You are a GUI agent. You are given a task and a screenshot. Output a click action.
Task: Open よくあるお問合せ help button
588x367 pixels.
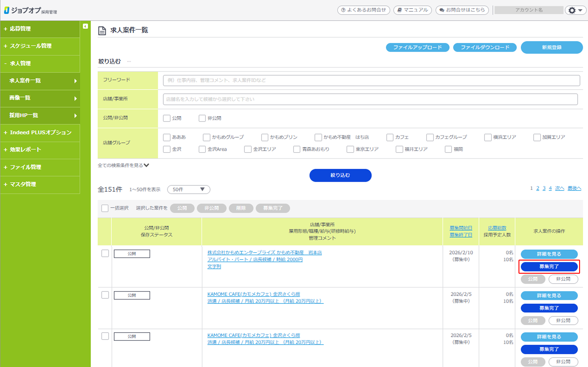click(364, 10)
